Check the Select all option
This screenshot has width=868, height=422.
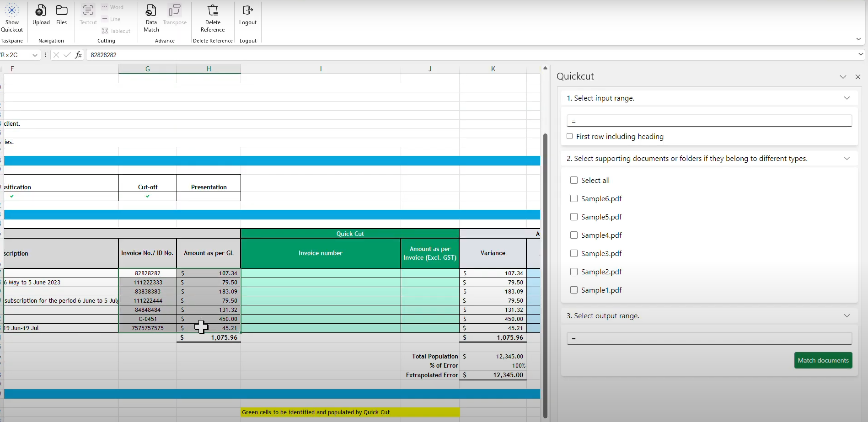coord(574,180)
